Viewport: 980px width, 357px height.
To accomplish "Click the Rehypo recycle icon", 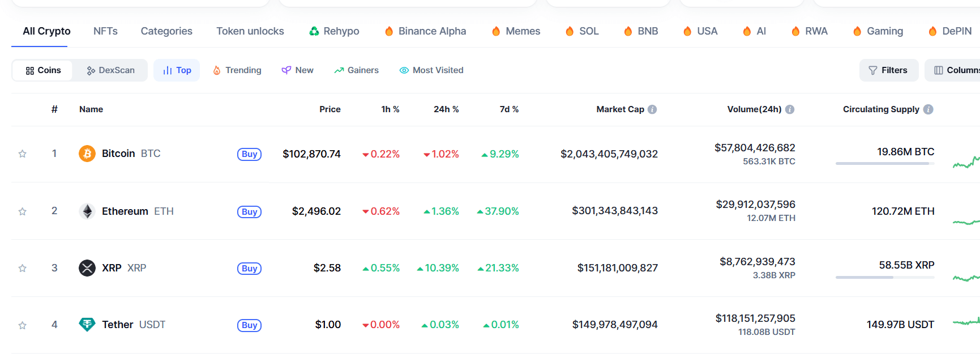I will point(312,31).
